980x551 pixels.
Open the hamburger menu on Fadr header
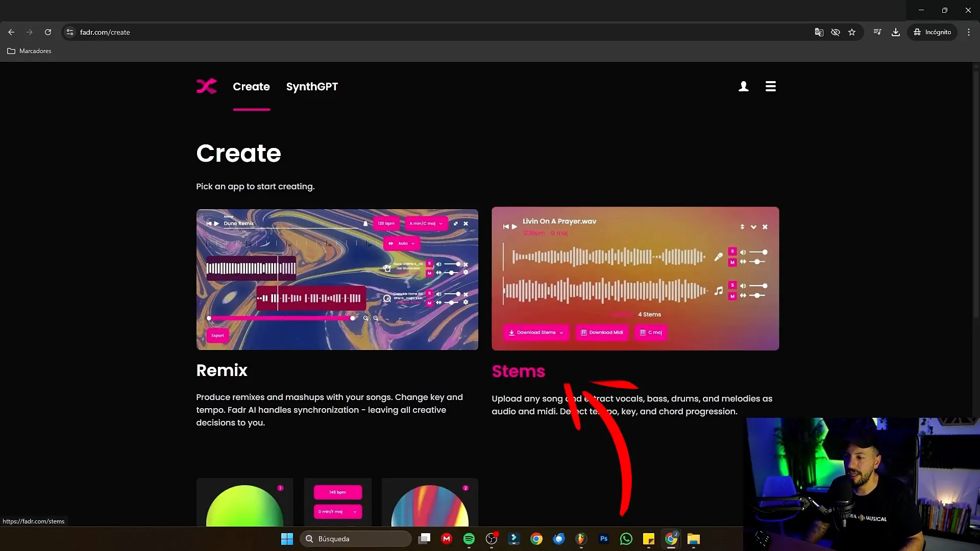(x=771, y=86)
